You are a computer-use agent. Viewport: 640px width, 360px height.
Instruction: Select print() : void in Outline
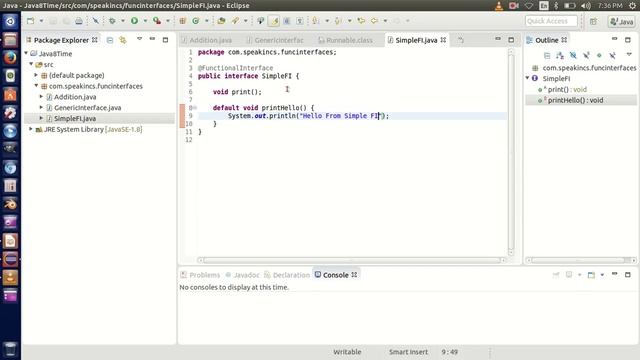point(567,89)
